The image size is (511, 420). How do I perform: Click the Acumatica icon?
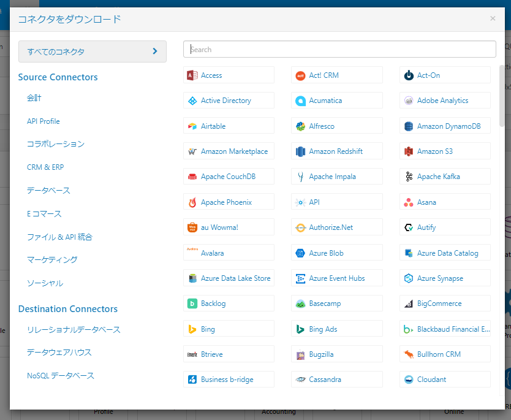[300, 101]
